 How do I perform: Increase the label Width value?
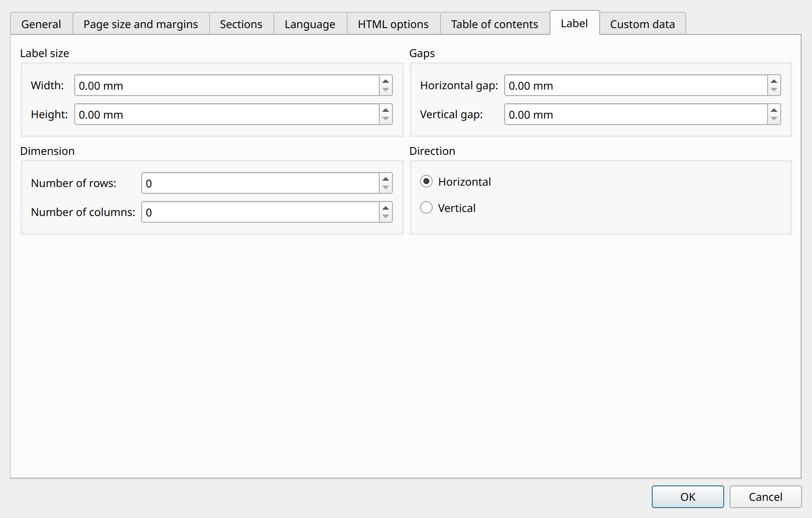point(386,81)
